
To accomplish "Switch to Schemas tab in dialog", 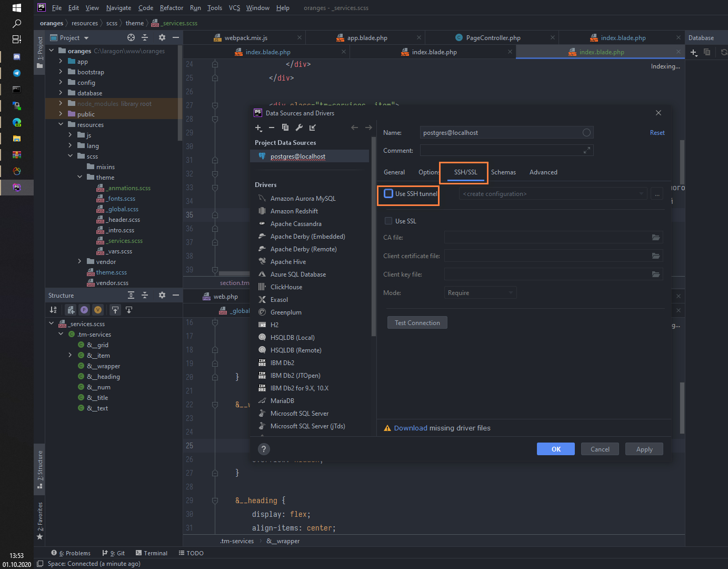I will click(x=503, y=172).
